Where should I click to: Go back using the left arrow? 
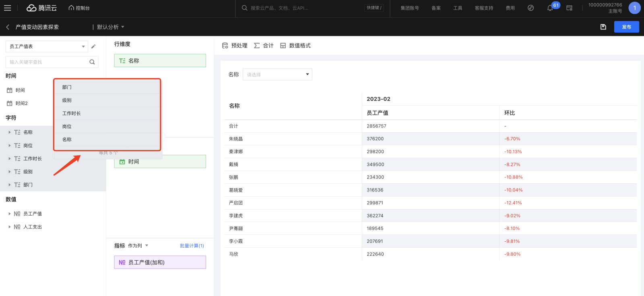pyautogui.click(x=8, y=27)
